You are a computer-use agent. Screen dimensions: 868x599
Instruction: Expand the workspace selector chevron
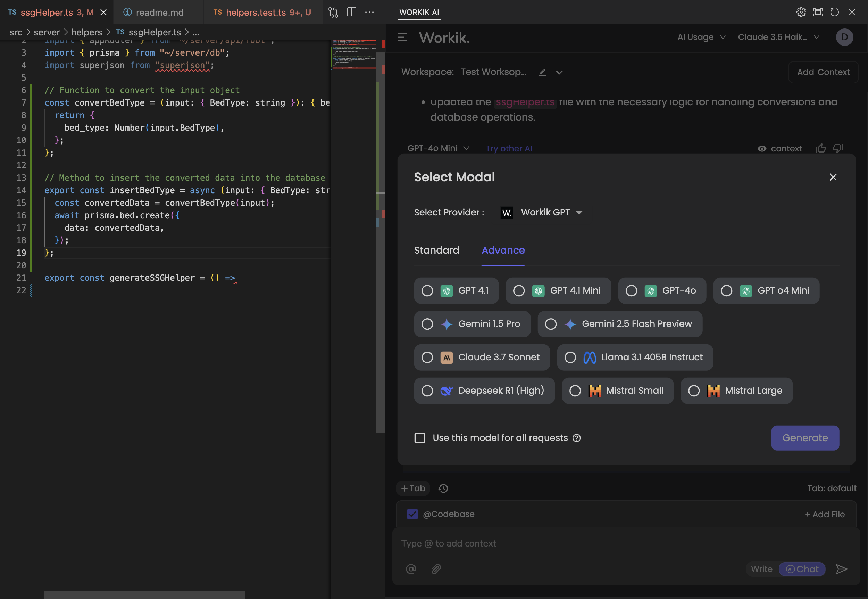point(559,72)
